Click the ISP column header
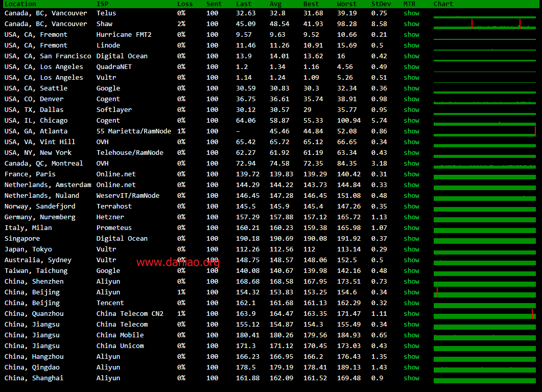The width and height of the screenshot is (542, 392). [102, 4]
